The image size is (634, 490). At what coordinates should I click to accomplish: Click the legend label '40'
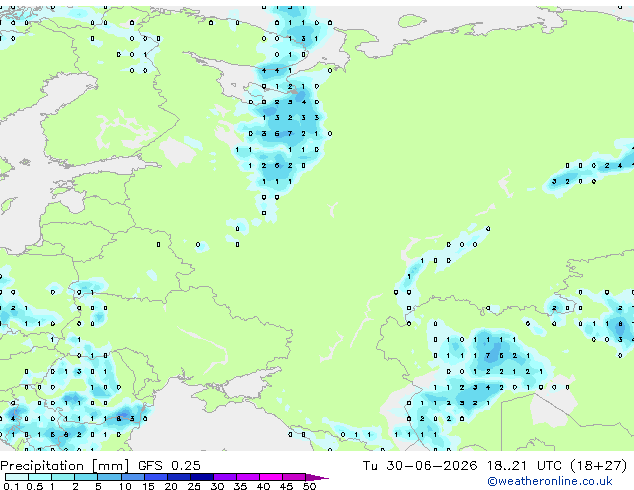tap(263, 486)
